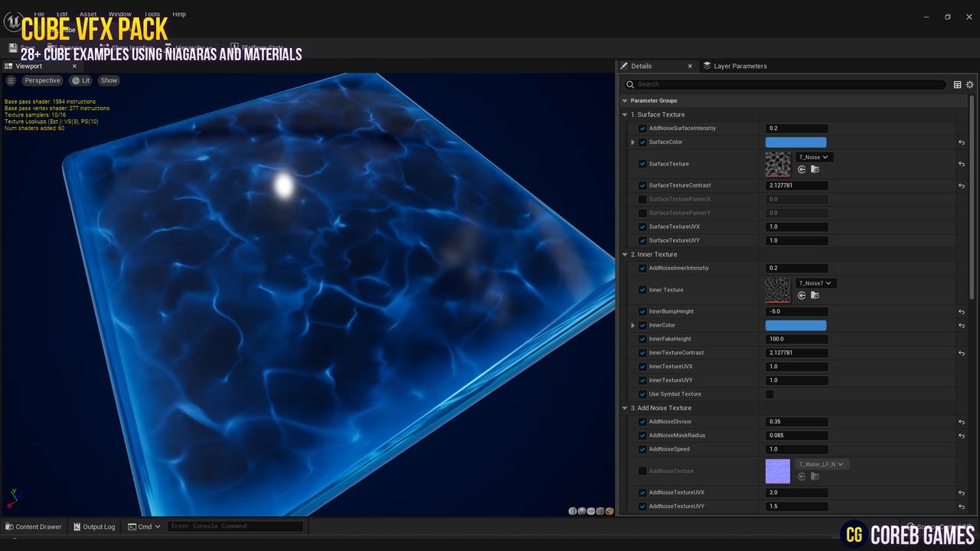The image size is (980, 551).
Task: Open the Details settings gear icon
Action: pyautogui.click(x=969, y=84)
